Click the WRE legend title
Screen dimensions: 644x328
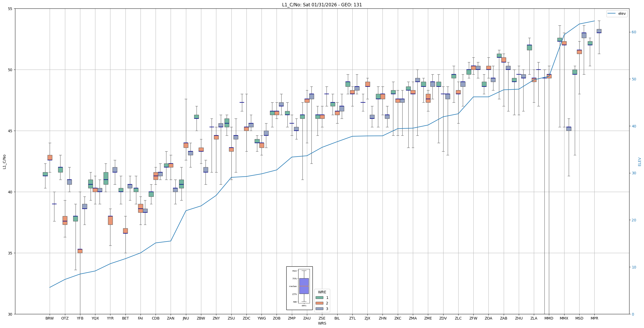click(322, 292)
